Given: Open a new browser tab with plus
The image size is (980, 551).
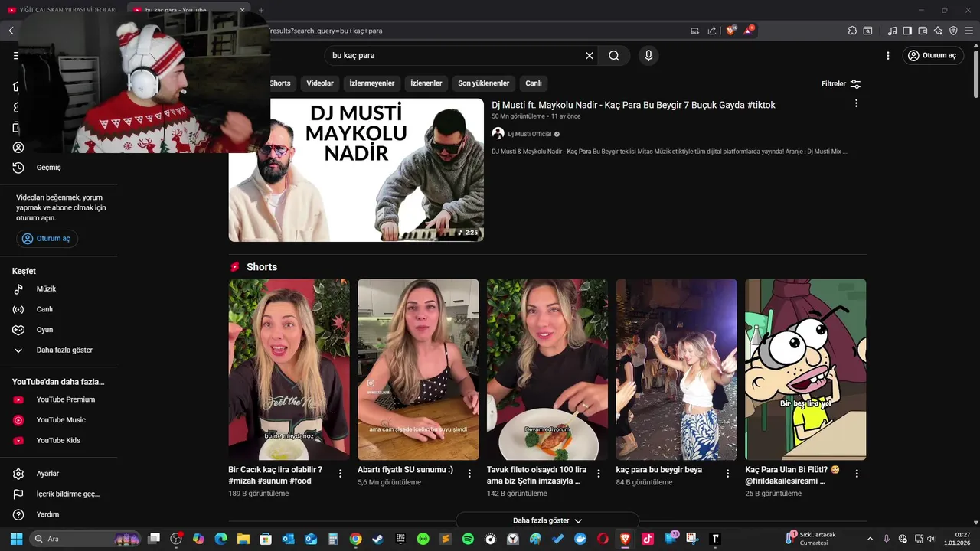Looking at the screenshot, I should [261, 10].
